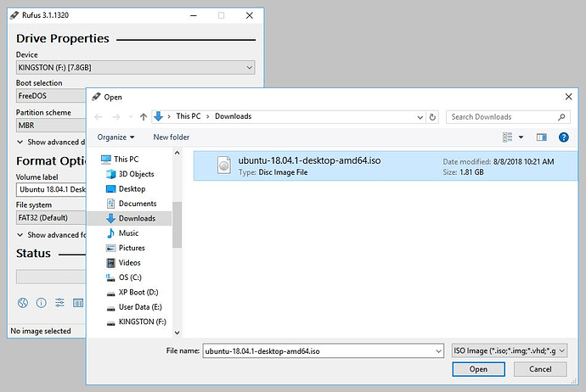Click the Rufus status progress bar

click(x=51, y=277)
